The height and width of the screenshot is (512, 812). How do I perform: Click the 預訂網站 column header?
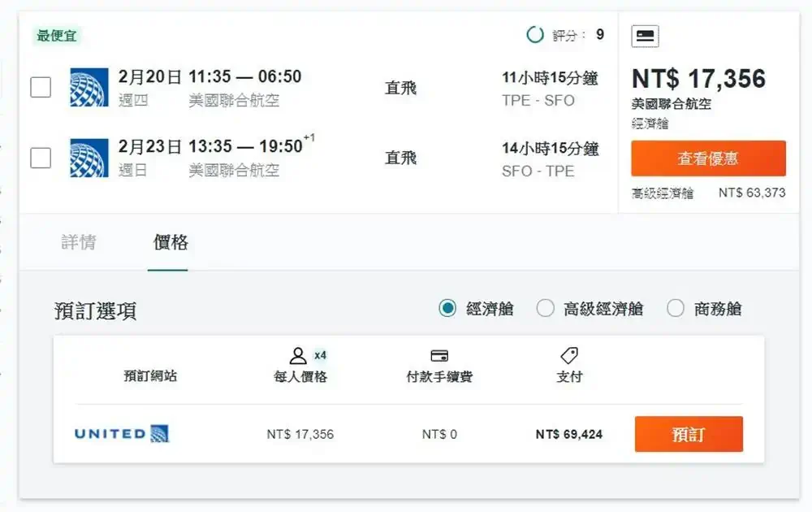pos(150,375)
